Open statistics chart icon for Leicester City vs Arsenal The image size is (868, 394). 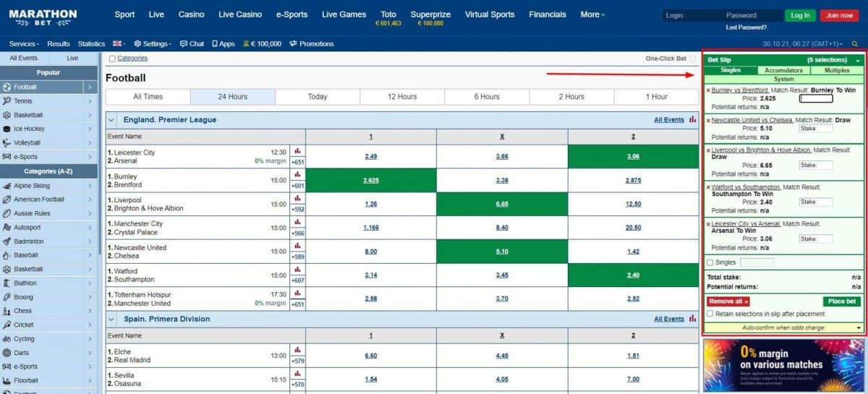coord(297,151)
